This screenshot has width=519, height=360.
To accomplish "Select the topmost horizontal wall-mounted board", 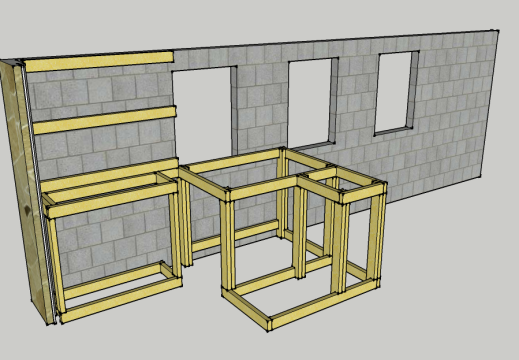I will 99,61.
